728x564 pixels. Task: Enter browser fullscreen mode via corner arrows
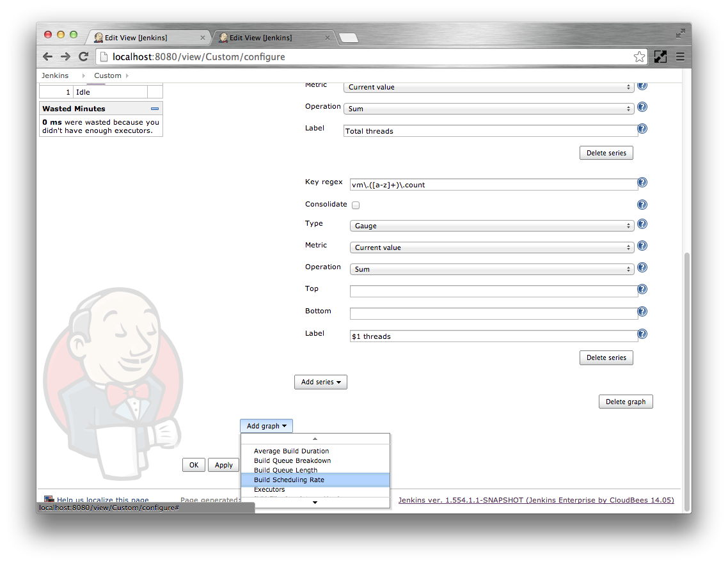point(680,33)
